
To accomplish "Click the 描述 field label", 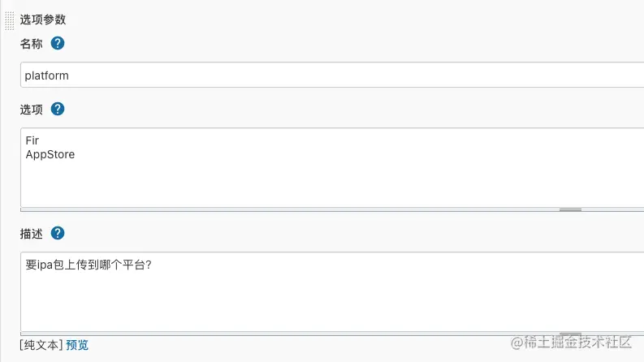I will [31, 234].
